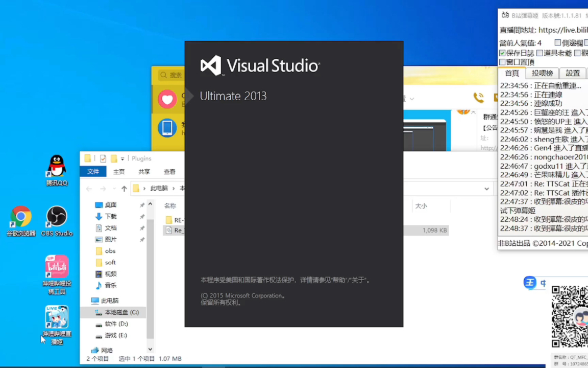This screenshot has width=588, height=368.
Task: Click the Up arrow in Explorer navigation
Action: click(x=124, y=188)
